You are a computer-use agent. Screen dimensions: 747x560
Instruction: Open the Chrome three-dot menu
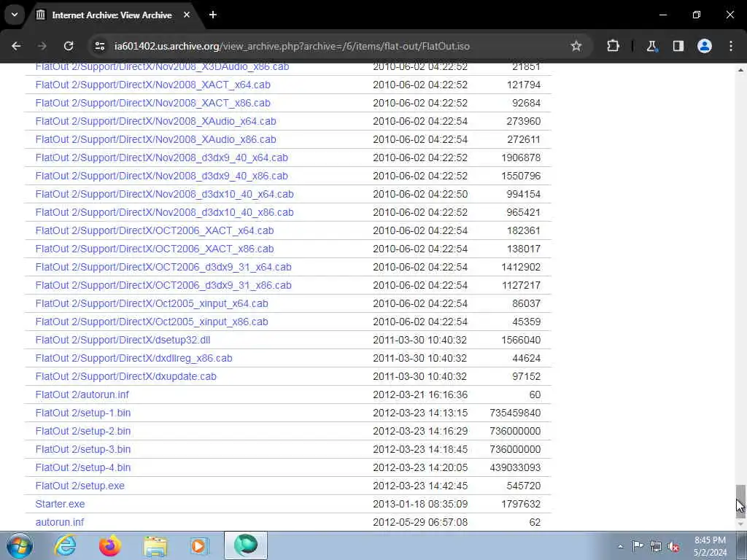(x=731, y=46)
